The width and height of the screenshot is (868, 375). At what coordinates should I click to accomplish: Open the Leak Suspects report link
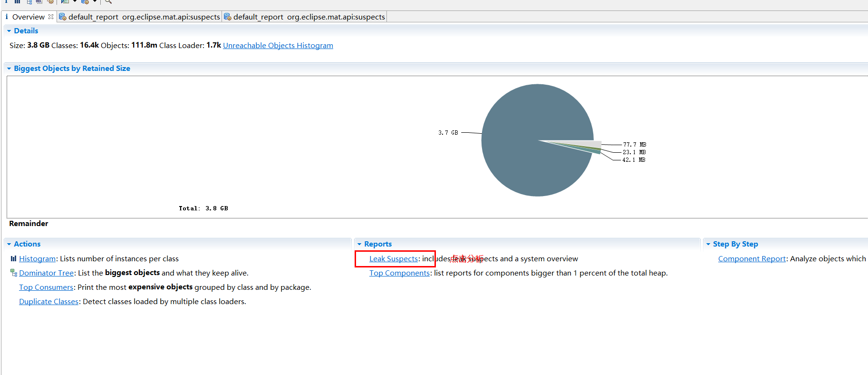(x=394, y=259)
